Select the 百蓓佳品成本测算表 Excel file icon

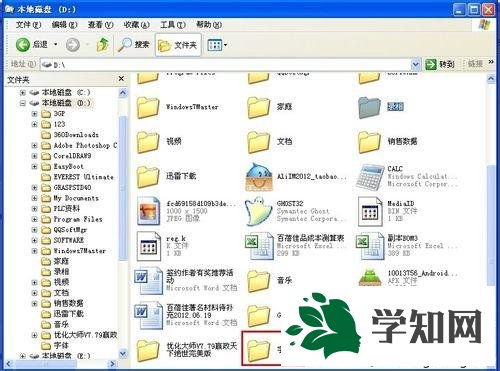coord(259,246)
